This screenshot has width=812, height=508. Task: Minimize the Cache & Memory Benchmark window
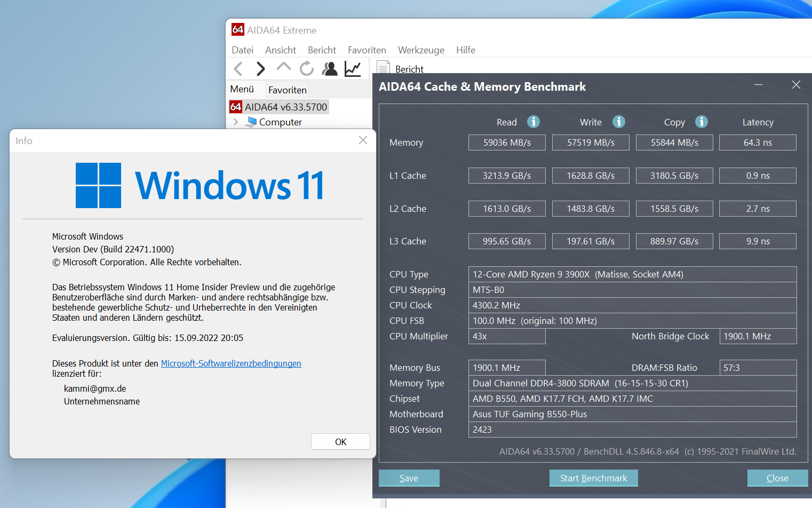point(758,85)
